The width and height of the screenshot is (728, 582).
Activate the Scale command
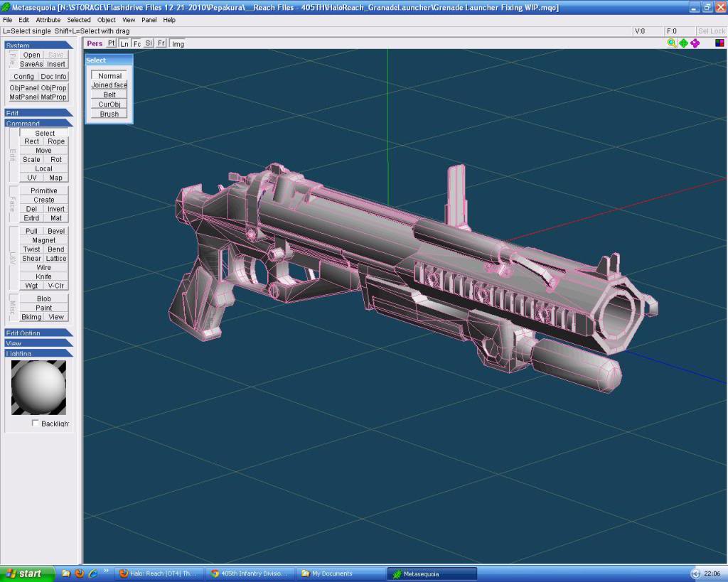click(x=31, y=159)
